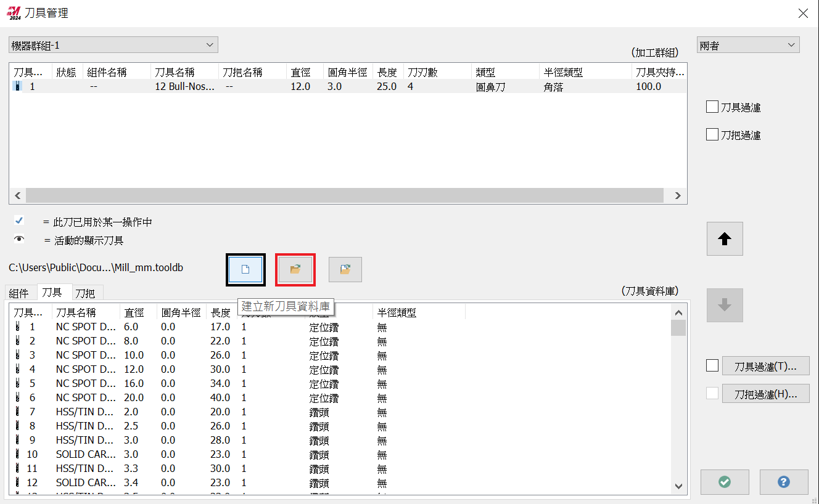Click 狀態 column header in top list

click(67, 72)
